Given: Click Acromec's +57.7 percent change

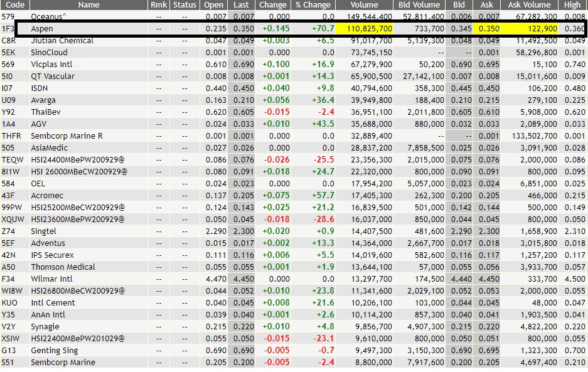Looking at the screenshot, I should [x=323, y=196].
